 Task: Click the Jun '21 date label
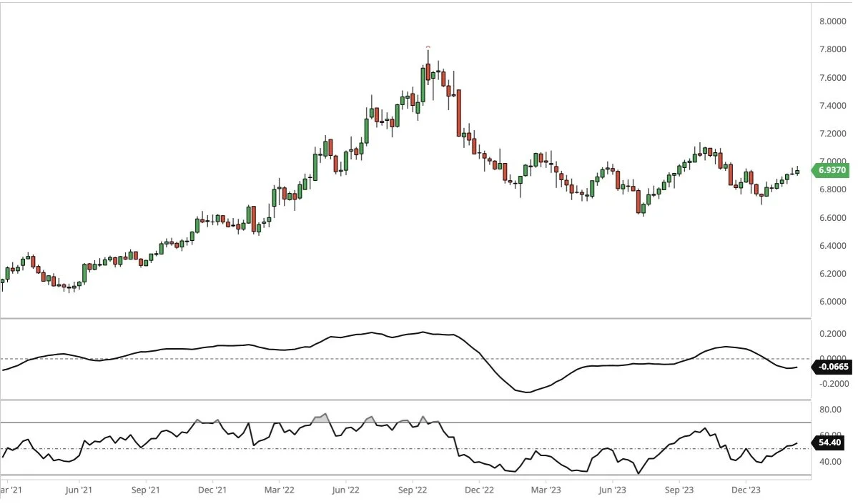point(78,490)
